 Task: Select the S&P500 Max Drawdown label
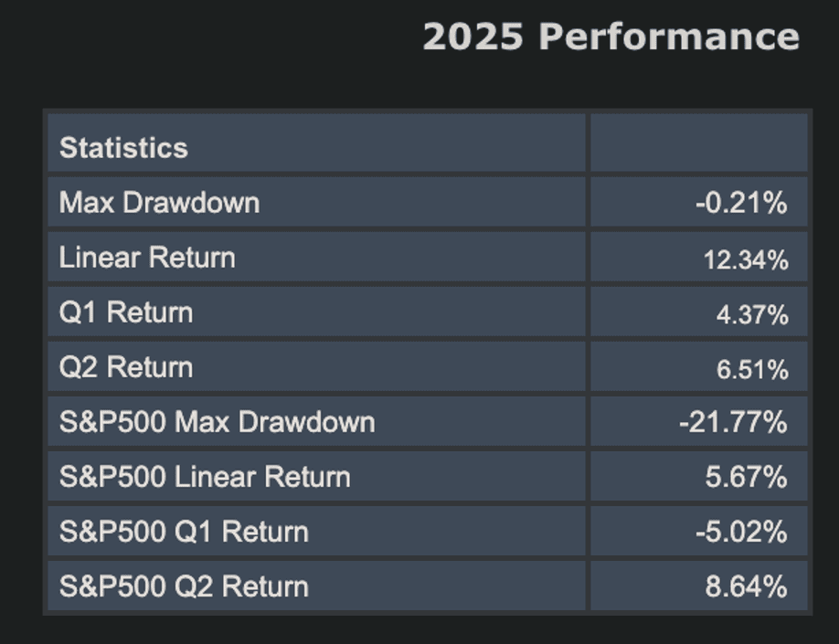217,422
